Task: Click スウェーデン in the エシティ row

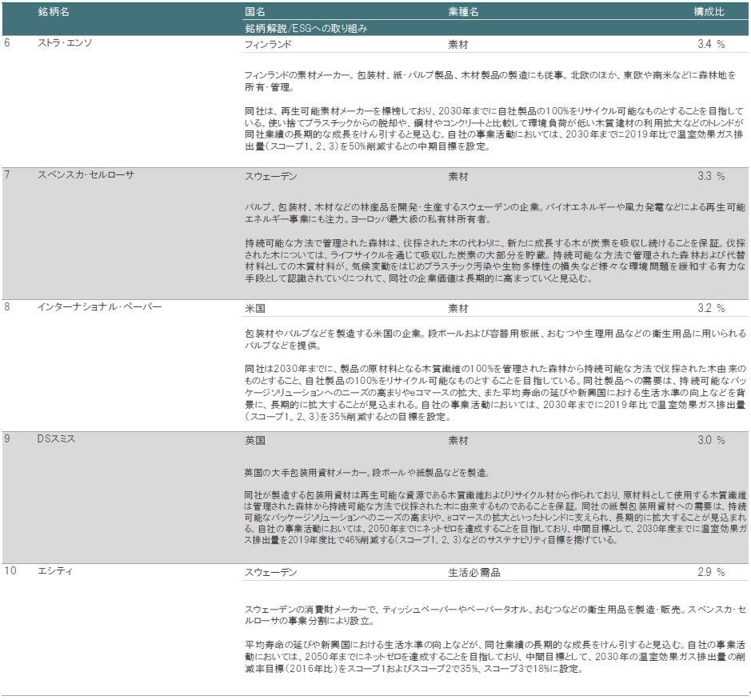Action: tap(271, 572)
